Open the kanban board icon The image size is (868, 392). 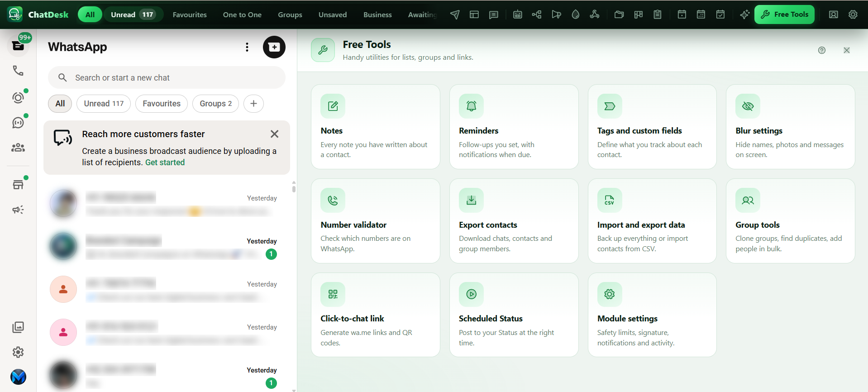click(x=639, y=14)
